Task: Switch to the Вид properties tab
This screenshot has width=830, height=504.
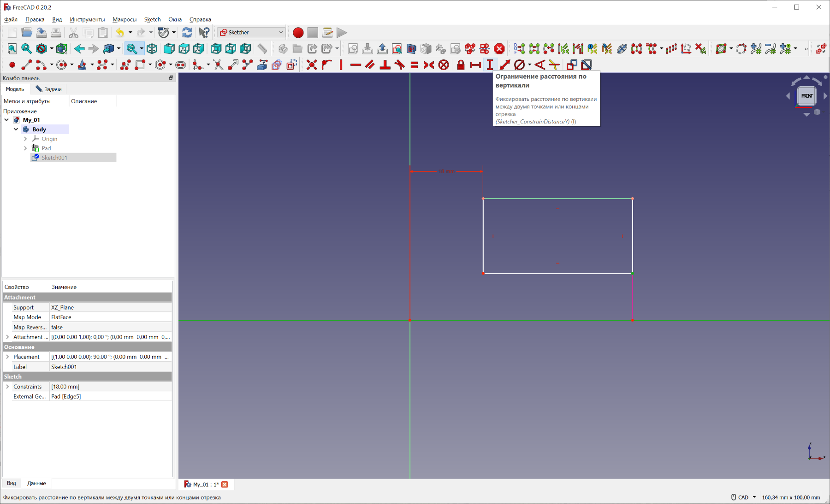Action: 12,483
